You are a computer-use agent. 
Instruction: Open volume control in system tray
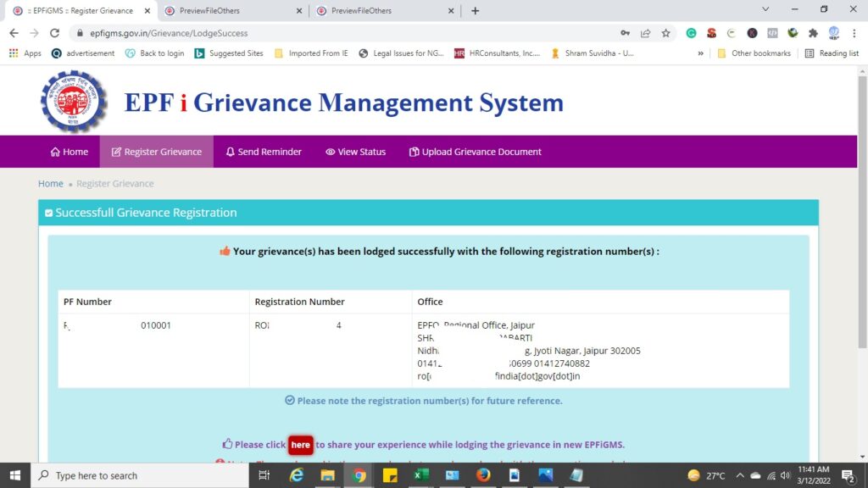786,475
